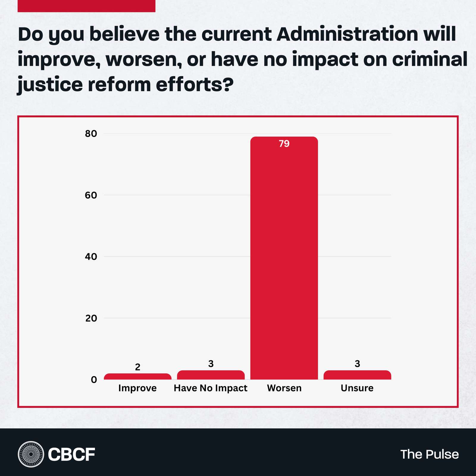
Task: Select the "Improve" category label
Action: [137, 388]
